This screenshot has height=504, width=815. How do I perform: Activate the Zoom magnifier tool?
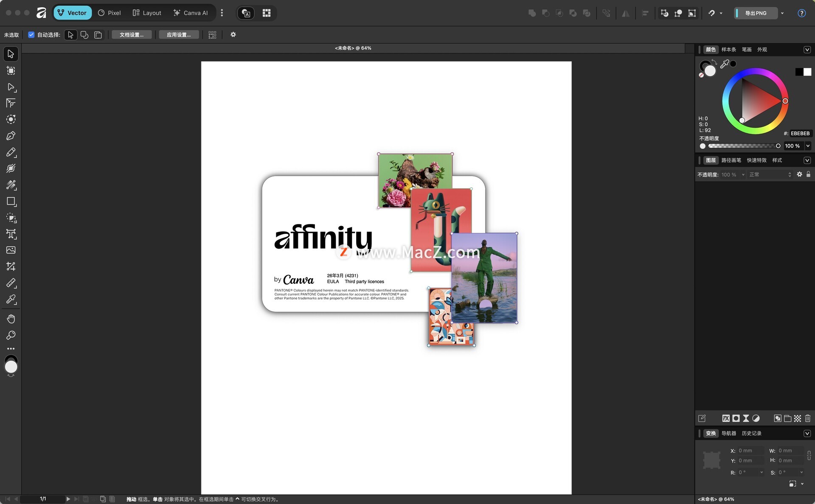coord(11,335)
